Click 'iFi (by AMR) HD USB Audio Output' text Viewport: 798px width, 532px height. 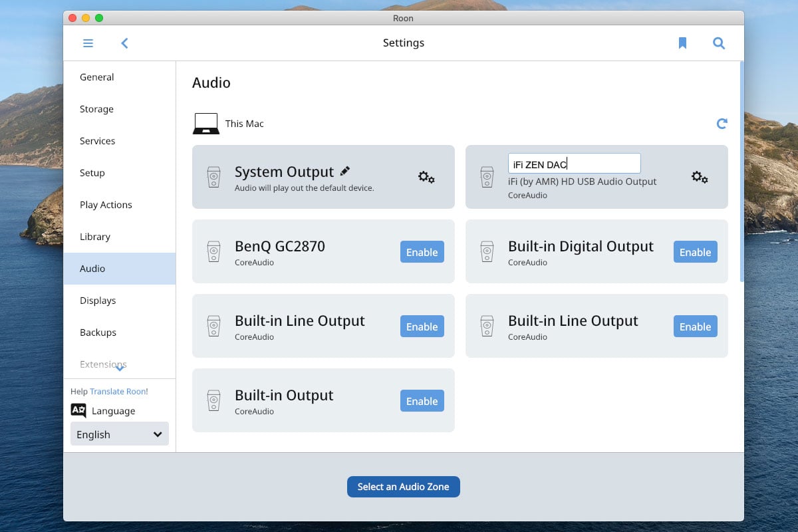click(583, 182)
